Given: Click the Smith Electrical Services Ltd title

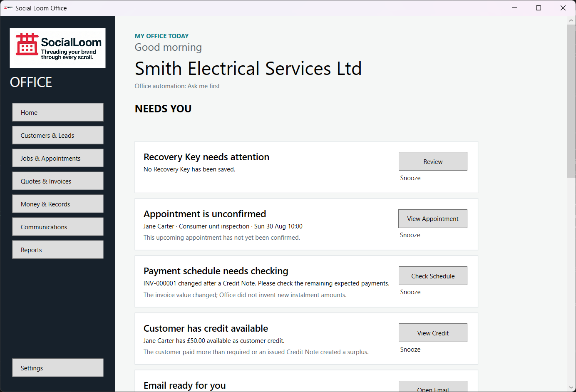Looking at the screenshot, I should point(248,69).
